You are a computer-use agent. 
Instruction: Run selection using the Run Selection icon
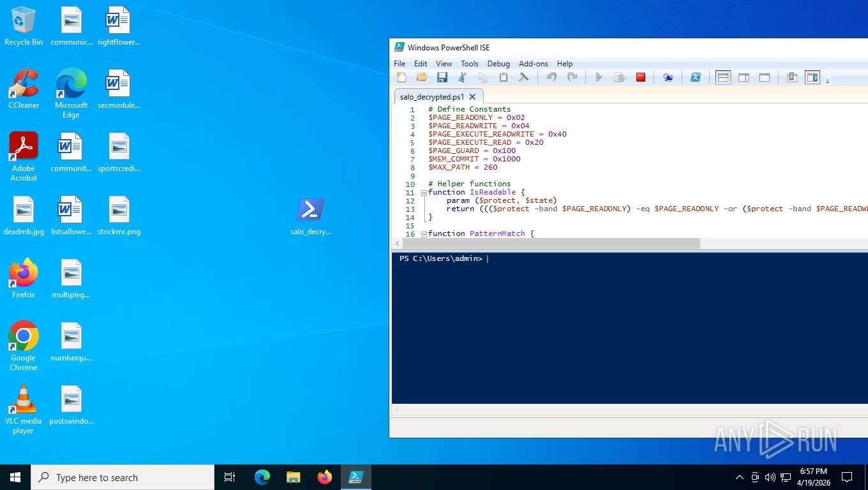pos(619,77)
